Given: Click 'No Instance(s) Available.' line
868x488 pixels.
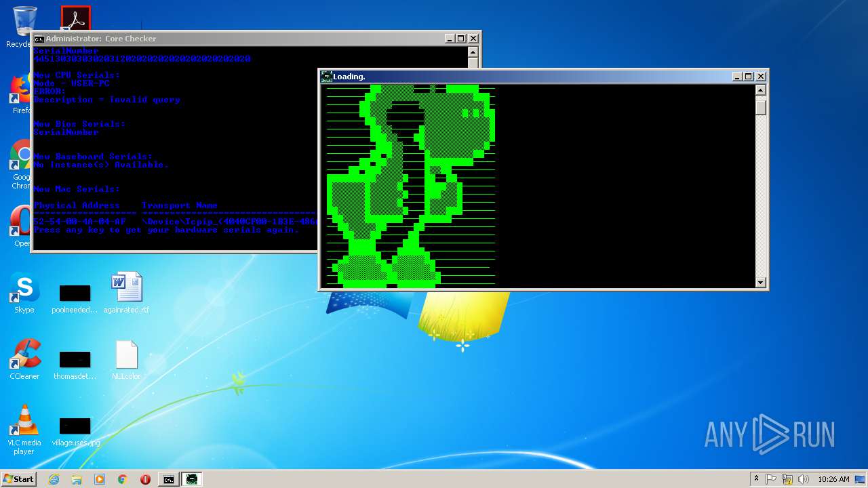Looking at the screenshot, I should pyautogui.click(x=101, y=165).
